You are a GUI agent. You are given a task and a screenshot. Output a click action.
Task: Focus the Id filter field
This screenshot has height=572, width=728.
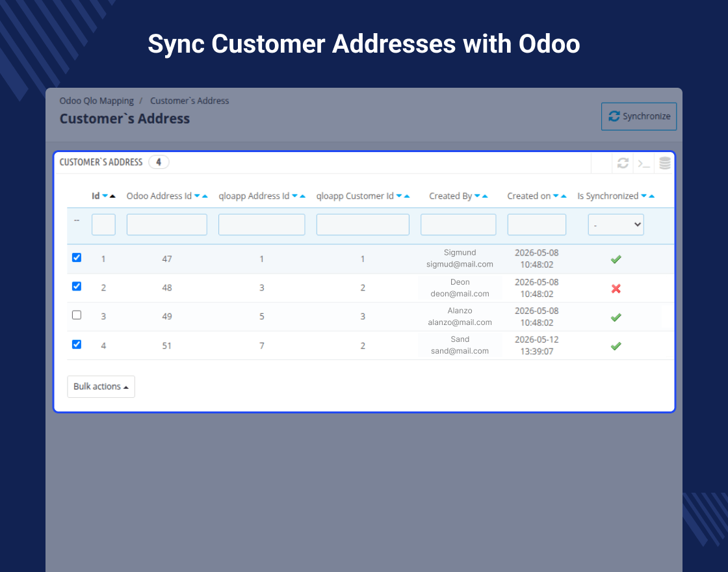(103, 225)
